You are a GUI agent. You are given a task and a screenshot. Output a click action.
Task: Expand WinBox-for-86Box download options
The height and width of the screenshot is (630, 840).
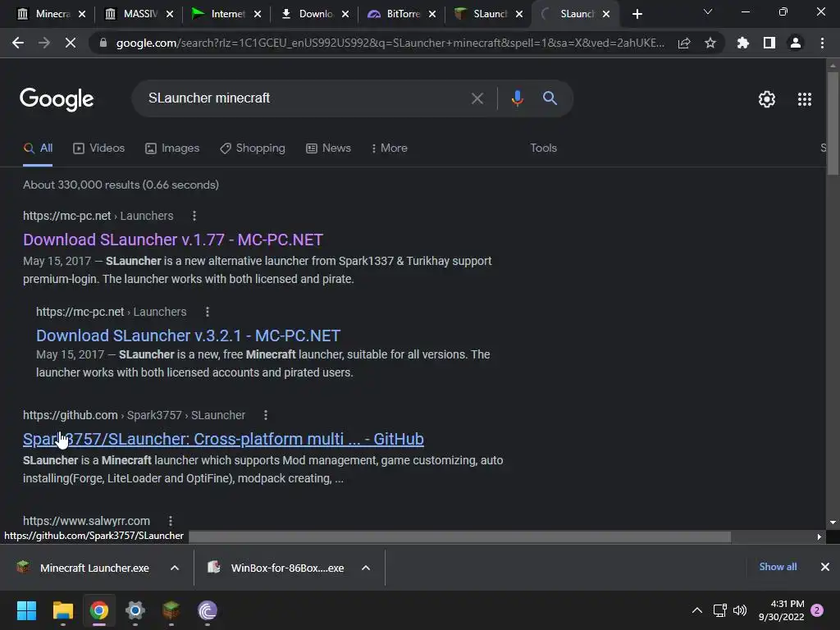[366, 568]
